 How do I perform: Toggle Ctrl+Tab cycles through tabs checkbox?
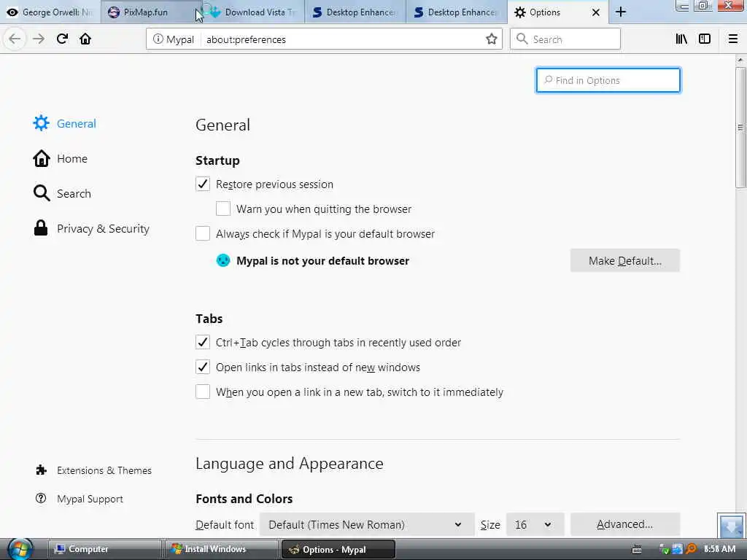[x=203, y=342]
